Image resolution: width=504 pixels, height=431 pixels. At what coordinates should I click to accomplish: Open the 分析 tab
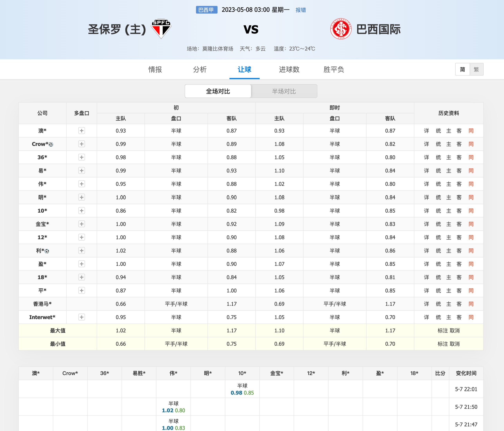[200, 69]
